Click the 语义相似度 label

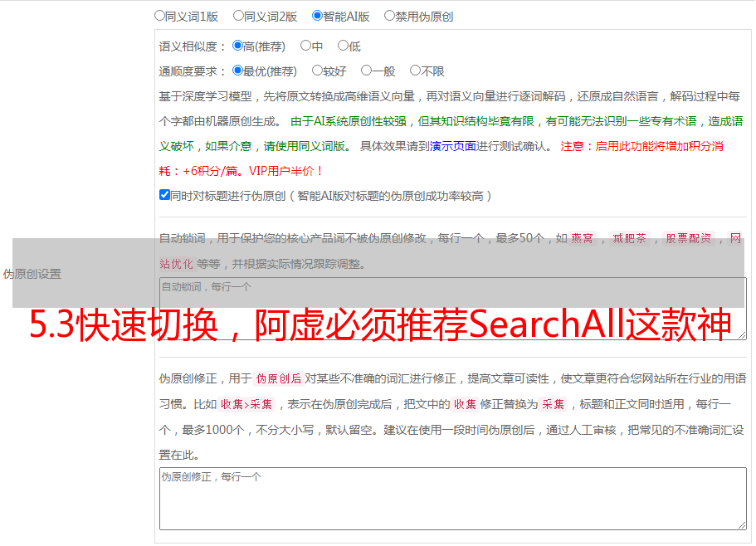[193, 46]
